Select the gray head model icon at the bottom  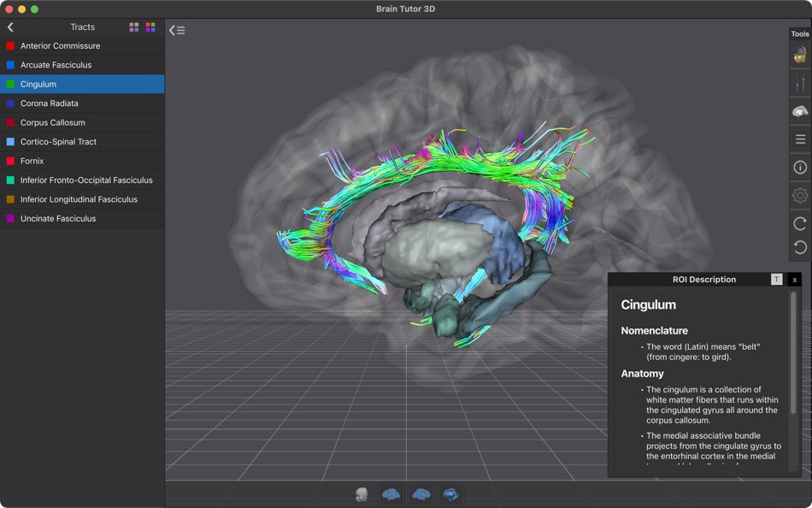362,494
